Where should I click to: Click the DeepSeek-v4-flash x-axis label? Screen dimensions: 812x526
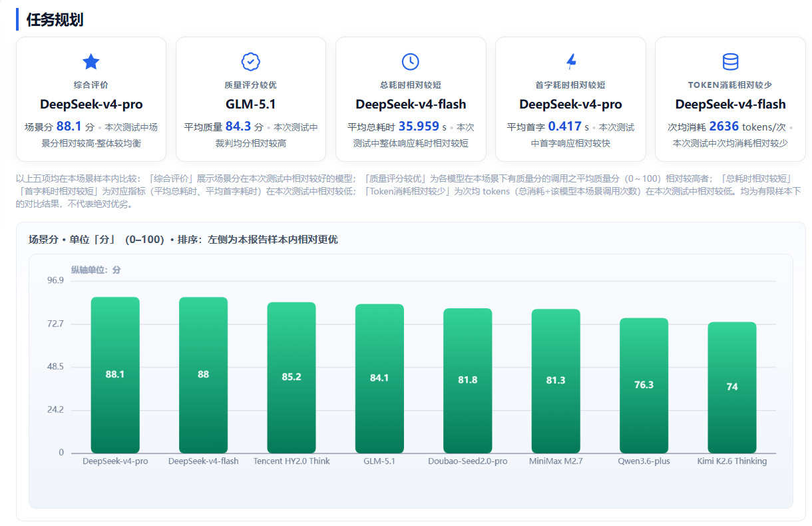[x=203, y=461]
